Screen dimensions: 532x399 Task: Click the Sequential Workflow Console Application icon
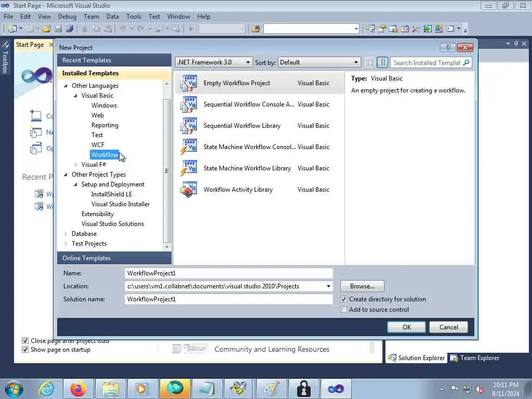point(188,104)
